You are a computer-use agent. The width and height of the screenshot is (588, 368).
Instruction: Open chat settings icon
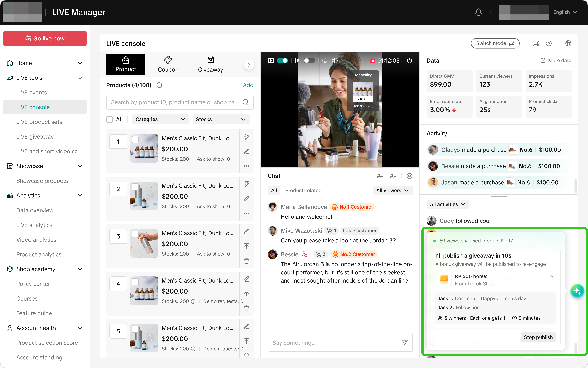[x=409, y=176]
